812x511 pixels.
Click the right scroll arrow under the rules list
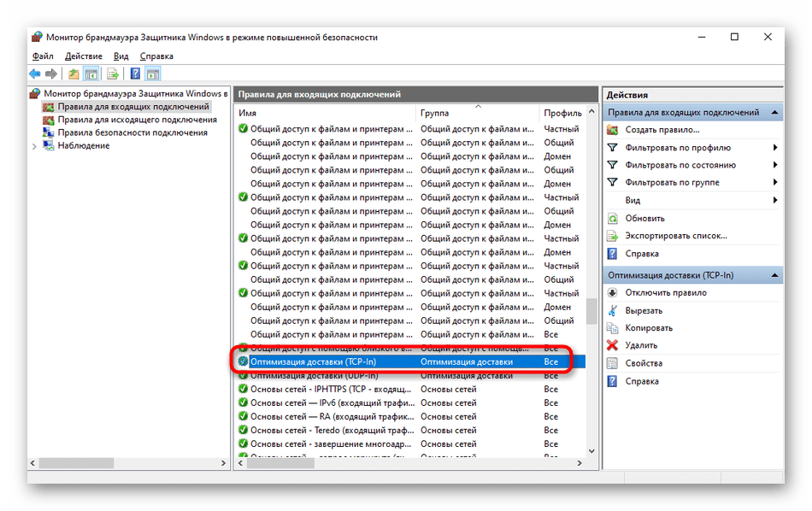(x=580, y=463)
